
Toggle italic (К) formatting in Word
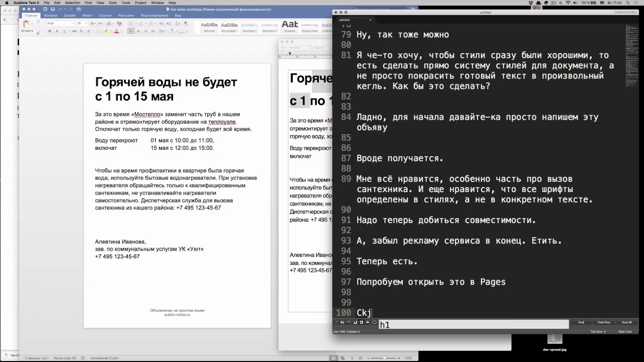[57, 31]
